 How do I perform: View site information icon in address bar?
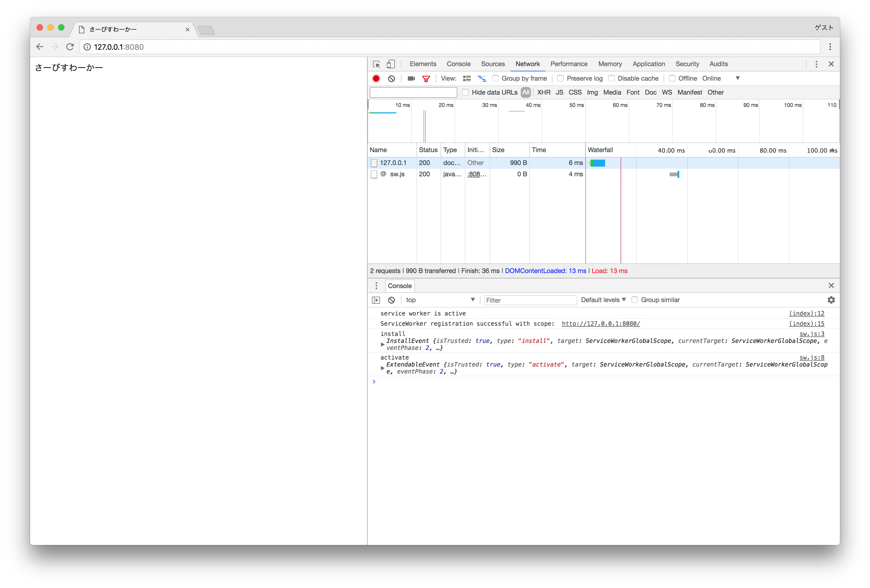(87, 47)
